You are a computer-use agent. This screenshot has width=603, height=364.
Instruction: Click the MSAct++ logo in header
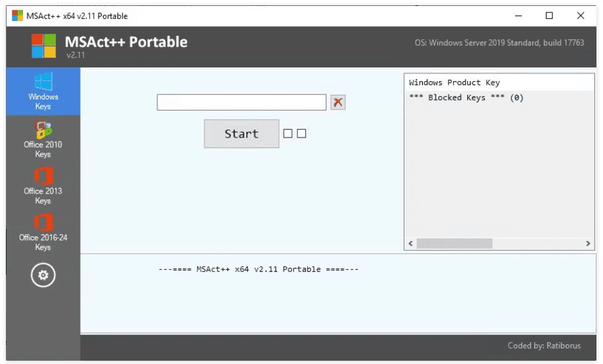pyautogui.click(x=43, y=46)
